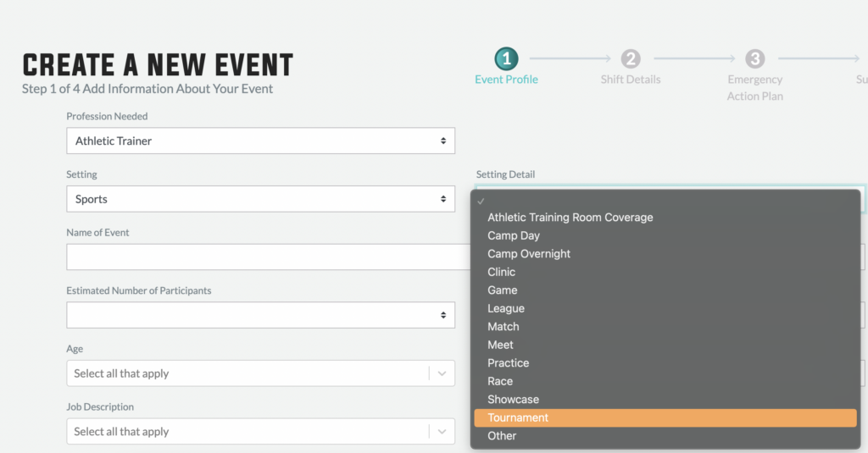Open the Profession Needed dropdown

(260, 141)
